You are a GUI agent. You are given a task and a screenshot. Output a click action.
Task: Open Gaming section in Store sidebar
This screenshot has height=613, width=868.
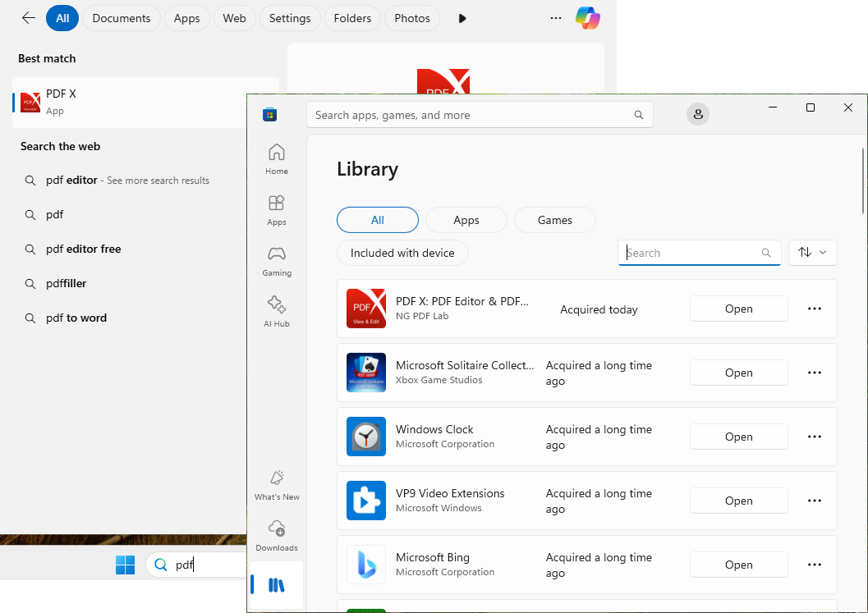pos(276,261)
